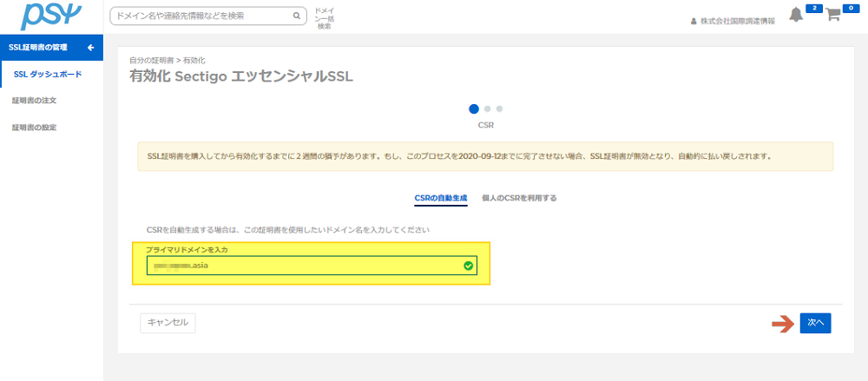Click the primary domain input field
This screenshot has height=381, width=868.
point(312,266)
